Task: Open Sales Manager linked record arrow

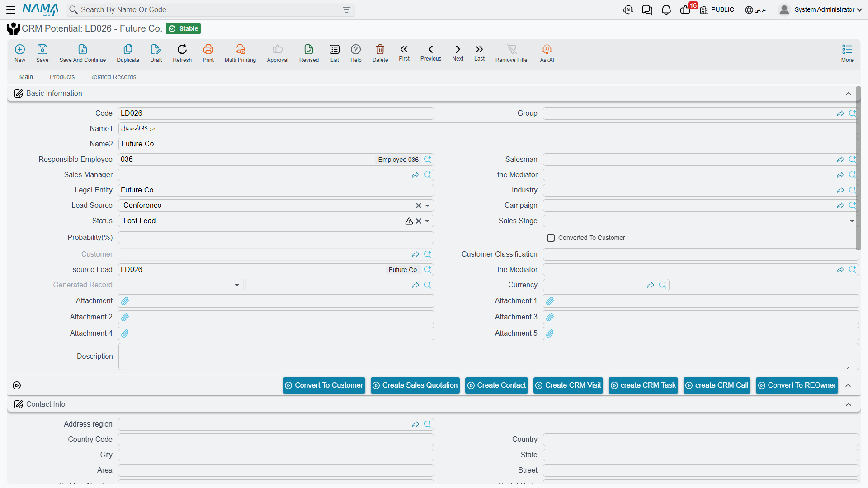Action: [x=415, y=175]
